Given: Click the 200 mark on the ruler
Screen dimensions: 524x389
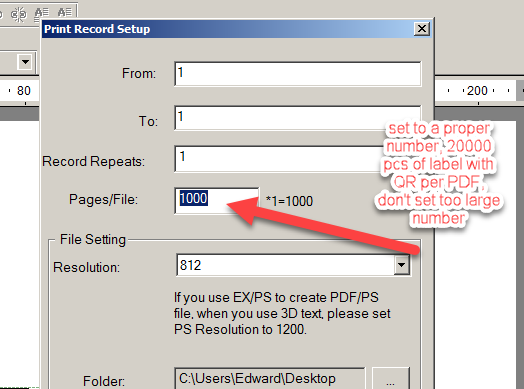Looking at the screenshot, I should pos(477,91).
